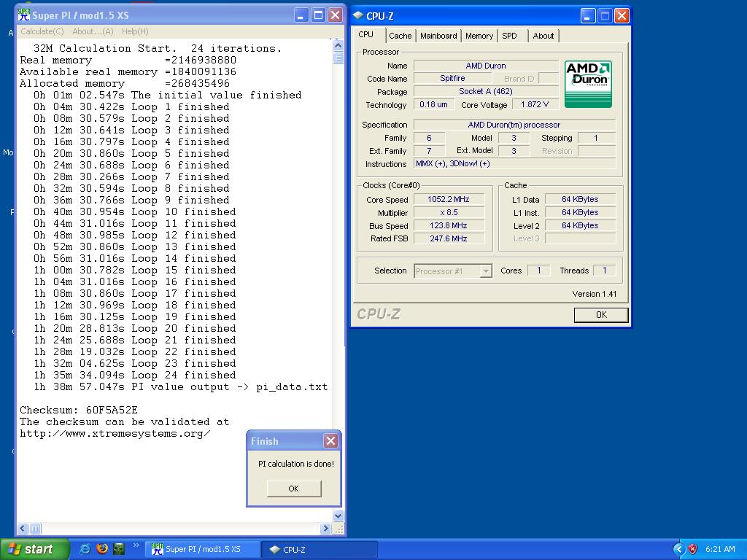The width and height of the screenshot is (747, 560).
Task: Click the CPU-Z title bar icon
Action: (357, 16)
